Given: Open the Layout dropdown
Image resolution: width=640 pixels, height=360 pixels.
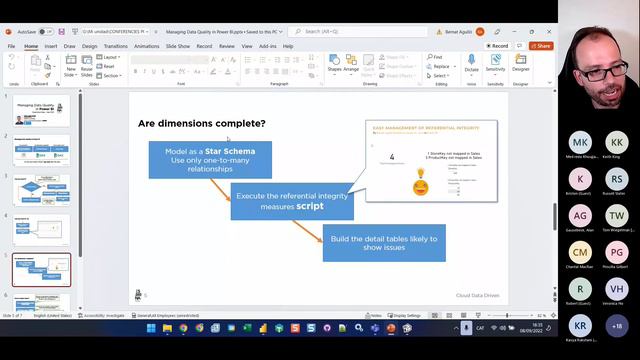Looking at the screenshot, I should point(109,57).
